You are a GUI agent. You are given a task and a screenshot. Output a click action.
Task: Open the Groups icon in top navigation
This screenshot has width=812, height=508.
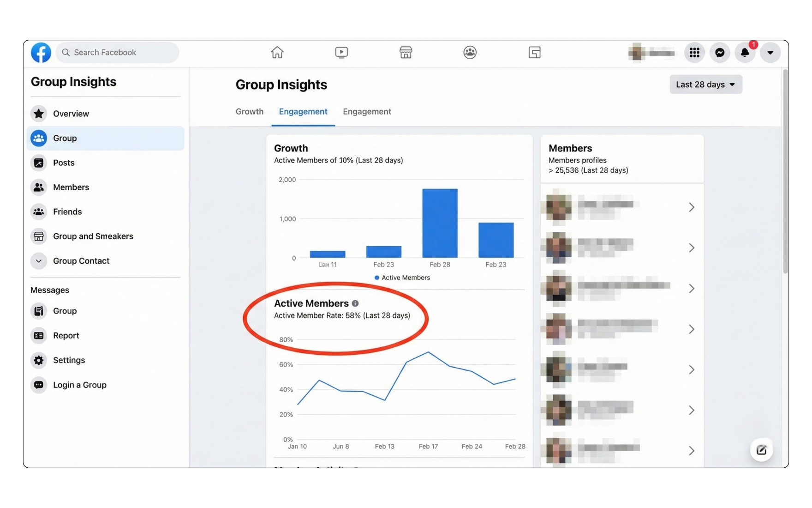[x=470, y=53]
